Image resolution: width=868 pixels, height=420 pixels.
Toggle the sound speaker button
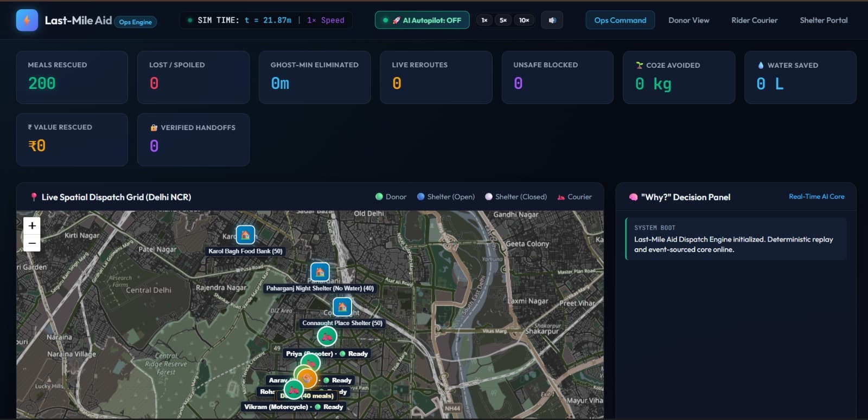[552, 21]
